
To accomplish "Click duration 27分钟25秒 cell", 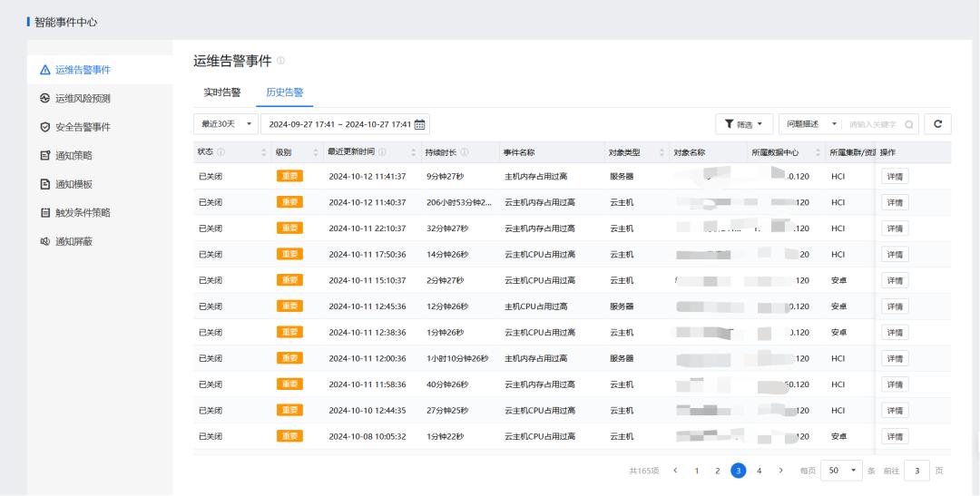I will [446, 411].
